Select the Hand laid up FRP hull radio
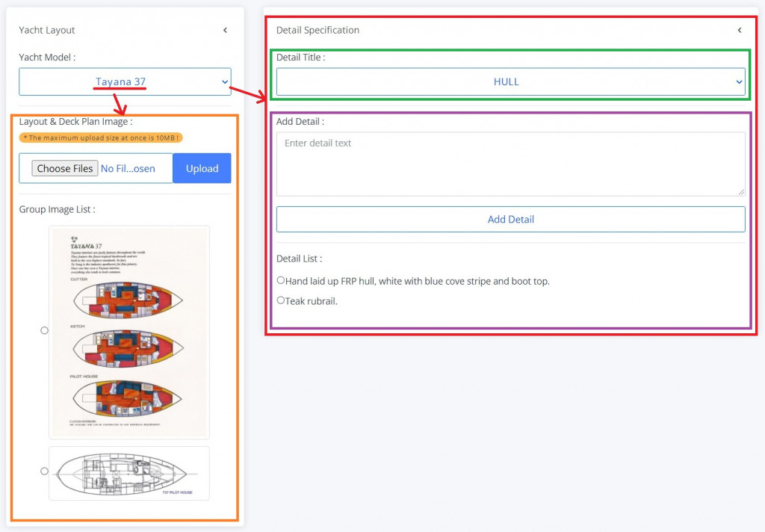The height and width of the screenshot is (532, 765). coord(281,280)
